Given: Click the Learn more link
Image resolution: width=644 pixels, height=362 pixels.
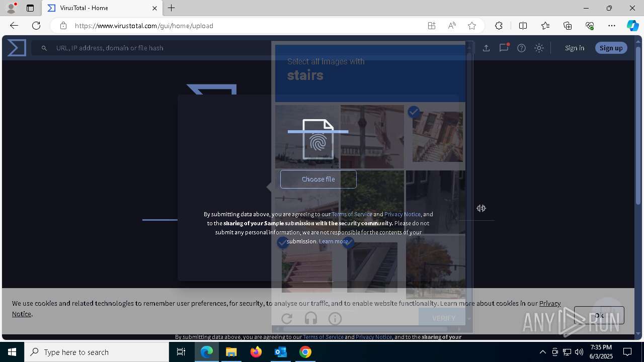Looking at the screenshot, I should pyautogui.click(x=334, y=241).
